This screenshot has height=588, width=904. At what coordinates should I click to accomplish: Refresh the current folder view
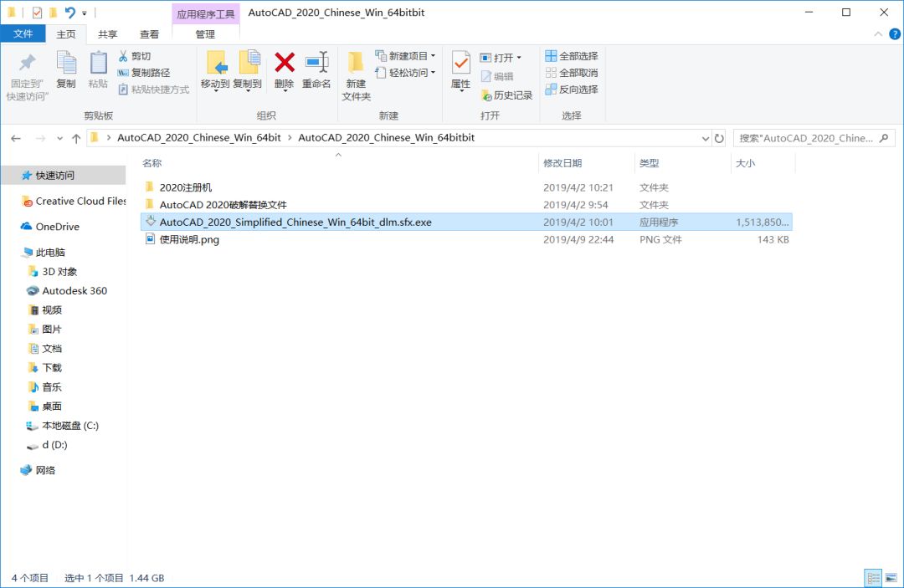719,138
